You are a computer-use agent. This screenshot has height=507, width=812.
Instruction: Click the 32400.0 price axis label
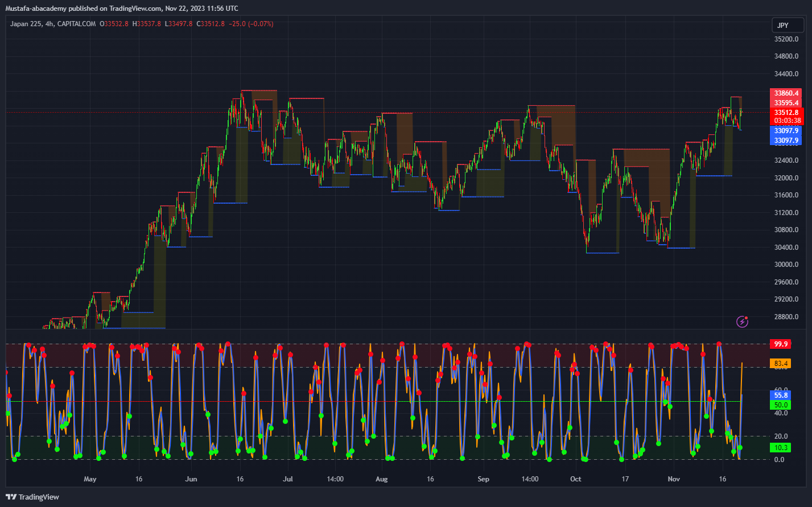pos(786,160)
